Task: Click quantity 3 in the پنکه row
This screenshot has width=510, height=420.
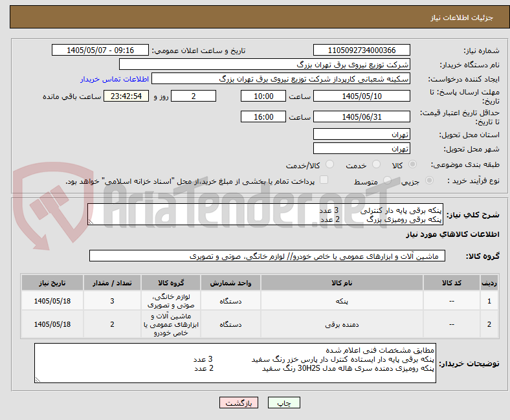Action: click(x=112, y=301)
